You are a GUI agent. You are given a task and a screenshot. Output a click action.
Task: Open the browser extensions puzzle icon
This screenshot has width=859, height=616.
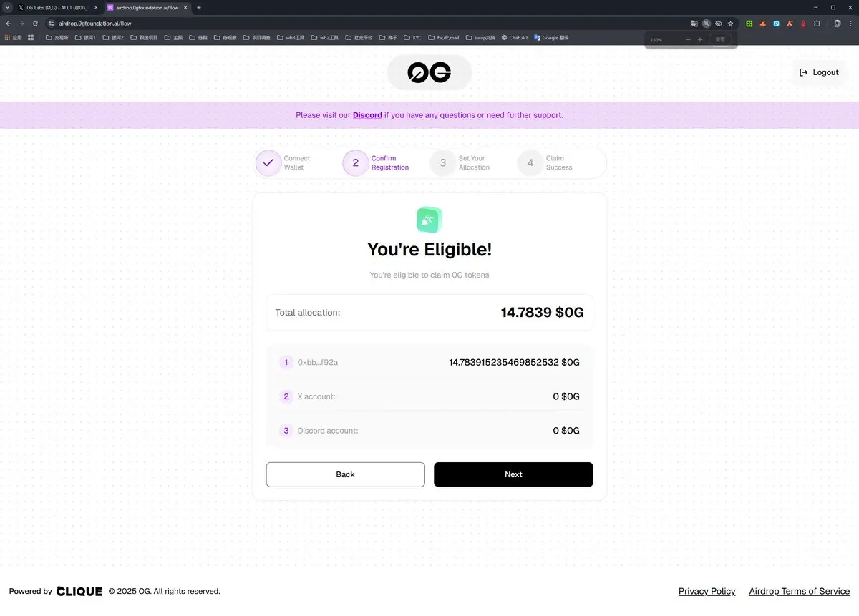817,24
